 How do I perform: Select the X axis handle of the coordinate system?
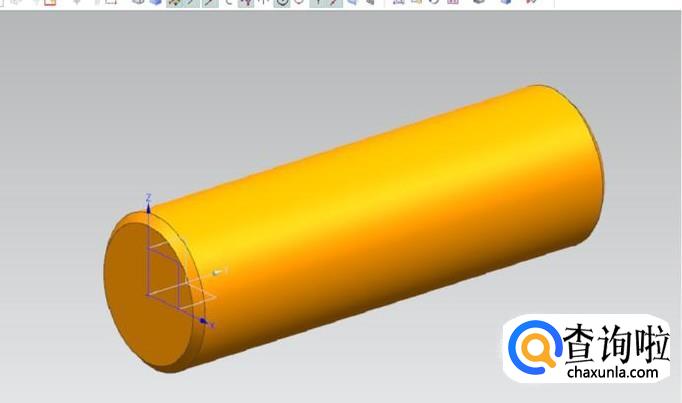pyautogui.click(x=205, y=322)
